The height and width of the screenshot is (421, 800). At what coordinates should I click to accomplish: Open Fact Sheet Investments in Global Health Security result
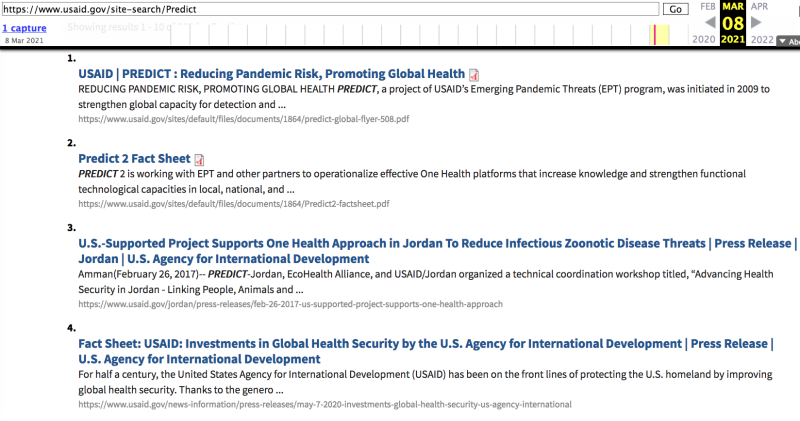[x=426, y=351]
